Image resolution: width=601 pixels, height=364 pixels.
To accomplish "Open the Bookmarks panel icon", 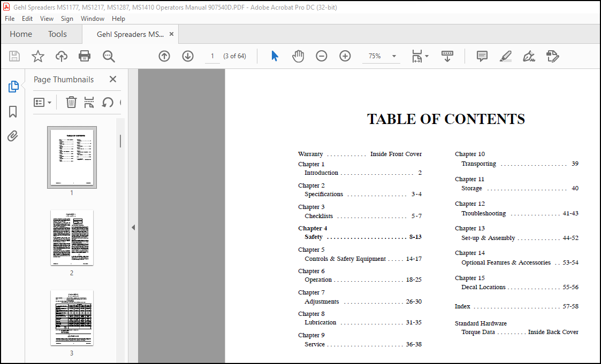I will (x=13, y=112).
